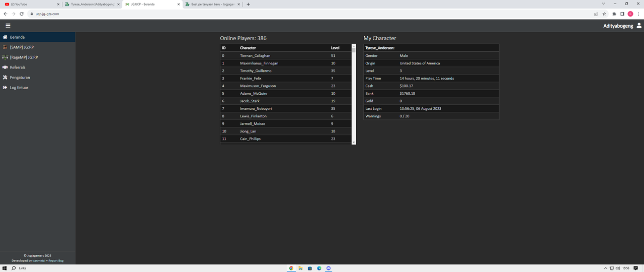The height and width of the screenshot is (272, 644).
Task: Open File Explorer from the taskbar
Action: click(300, 268)
